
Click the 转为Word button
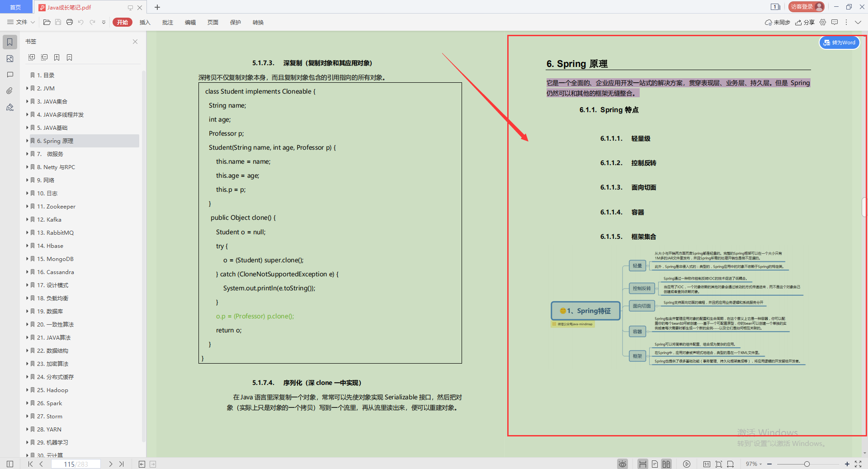(x=840, y=43)
